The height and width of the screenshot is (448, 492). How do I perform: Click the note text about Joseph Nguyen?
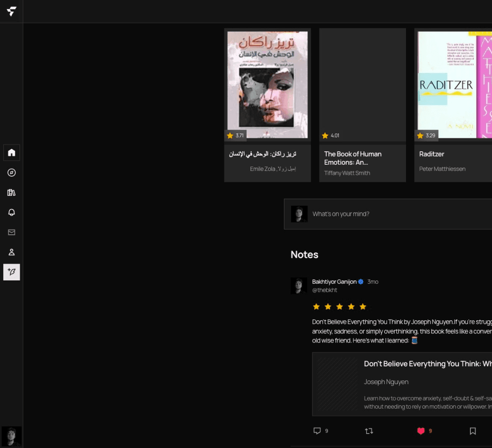402,331
